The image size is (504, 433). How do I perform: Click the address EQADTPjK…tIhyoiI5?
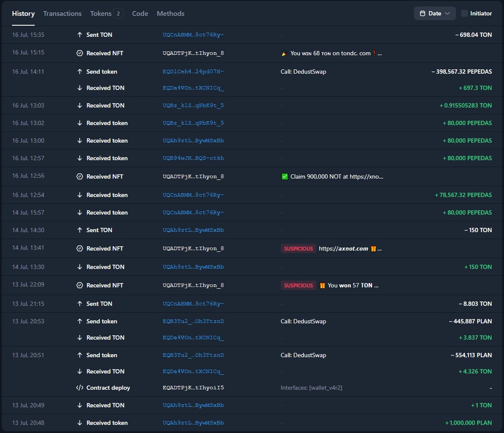point(193,388)
